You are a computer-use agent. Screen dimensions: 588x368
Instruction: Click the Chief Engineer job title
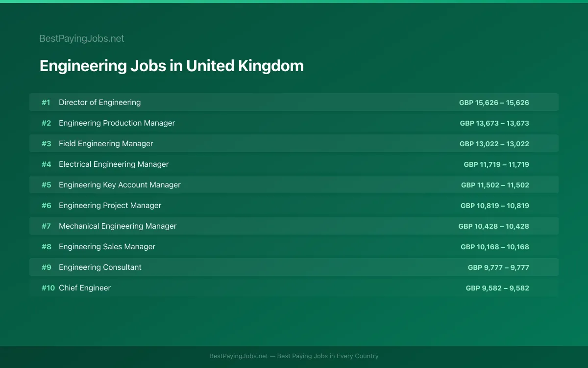[x=85, y=288]
